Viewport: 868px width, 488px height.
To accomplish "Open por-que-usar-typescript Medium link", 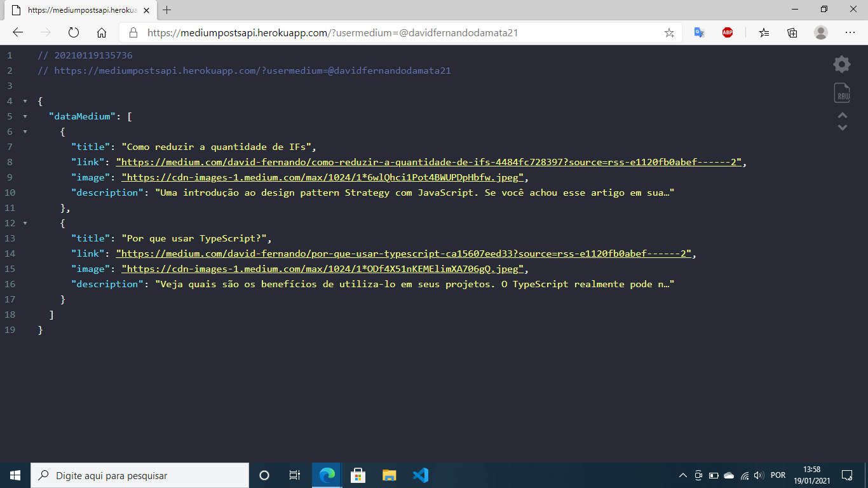I will pos(403,254).
